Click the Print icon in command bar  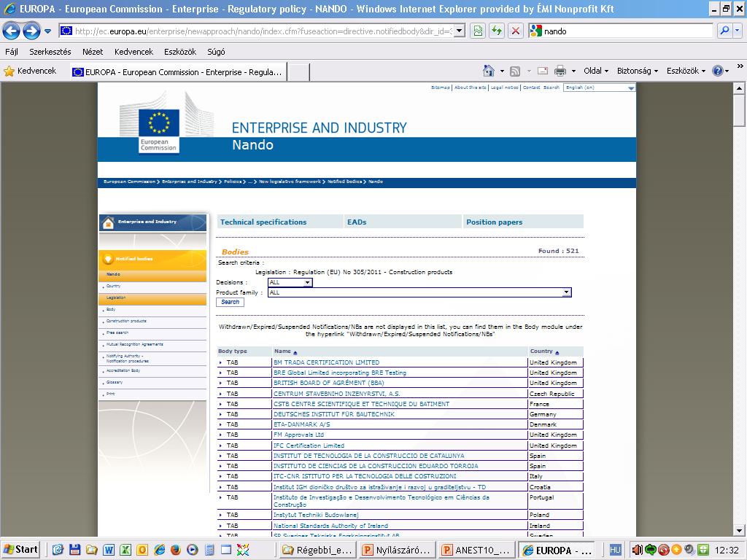click(x=560, y=71)
